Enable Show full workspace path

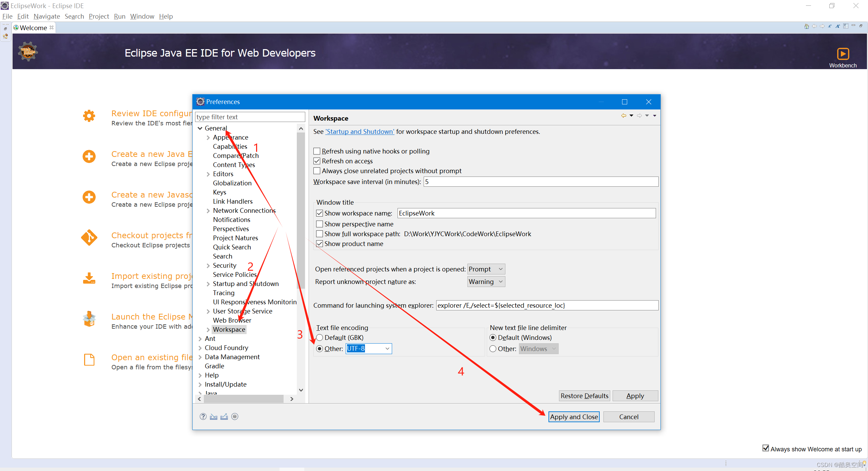click(x=320, y=234)
